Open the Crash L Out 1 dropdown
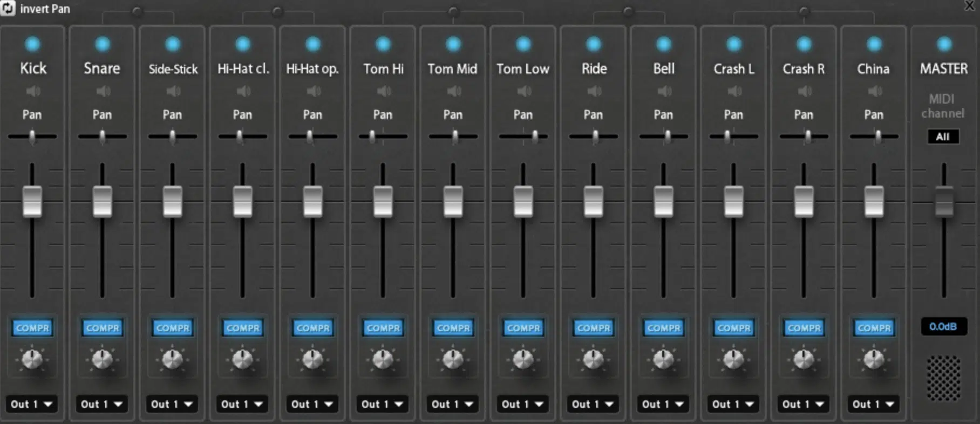The height and width of the screenshot is (424, 980). (733, 404)
